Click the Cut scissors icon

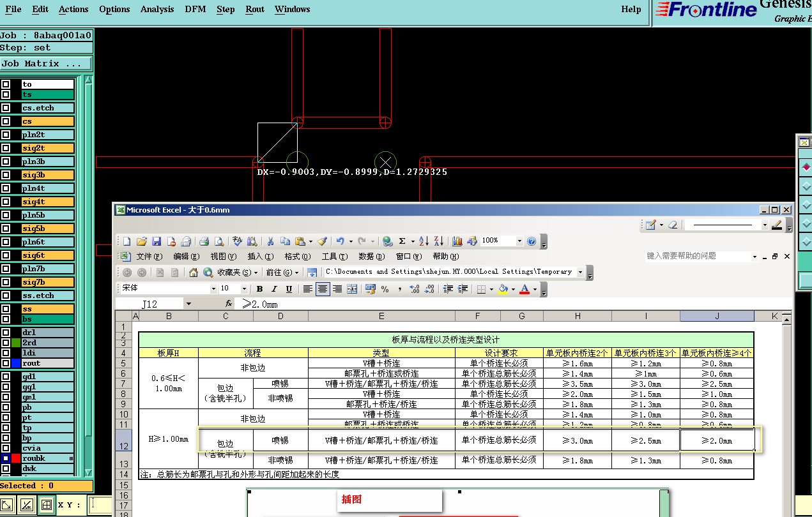coord(270,241)
